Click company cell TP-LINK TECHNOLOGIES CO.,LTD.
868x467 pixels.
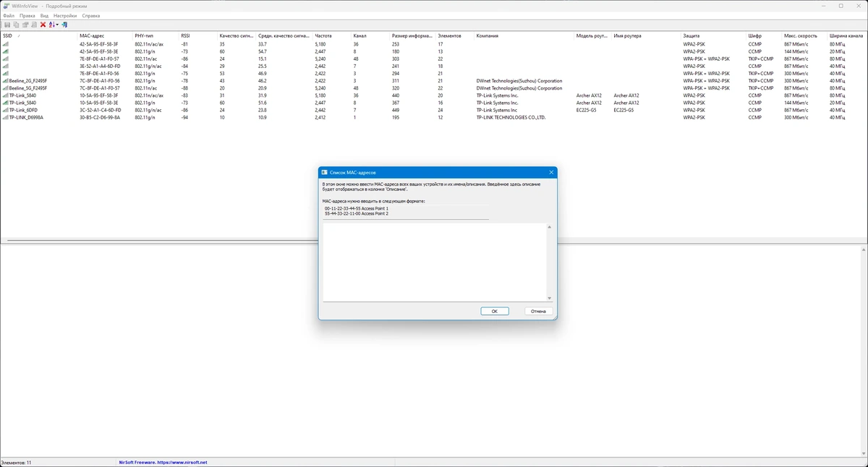(511, 117)
